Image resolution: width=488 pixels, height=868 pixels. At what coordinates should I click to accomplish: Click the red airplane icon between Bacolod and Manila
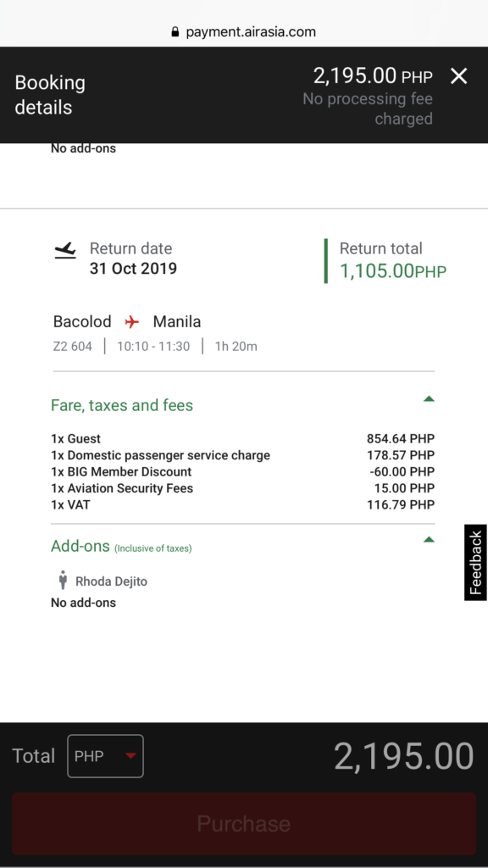(131, 321)
